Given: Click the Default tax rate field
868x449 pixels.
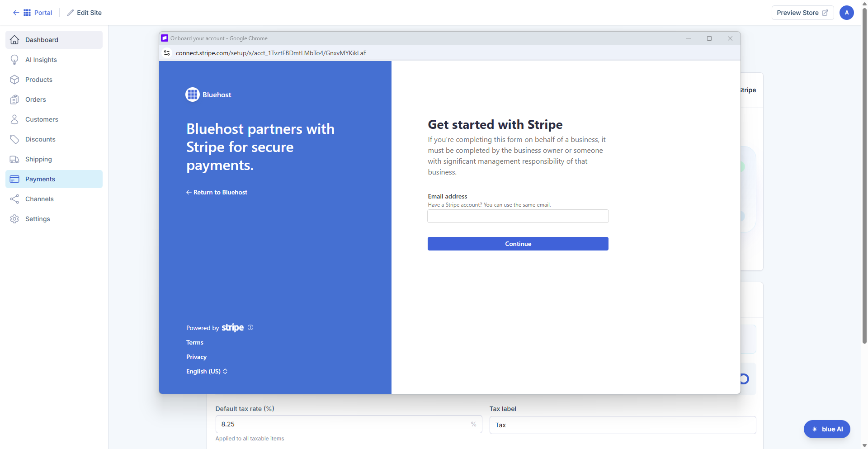Looking at the screenshot, I should 349,424.
